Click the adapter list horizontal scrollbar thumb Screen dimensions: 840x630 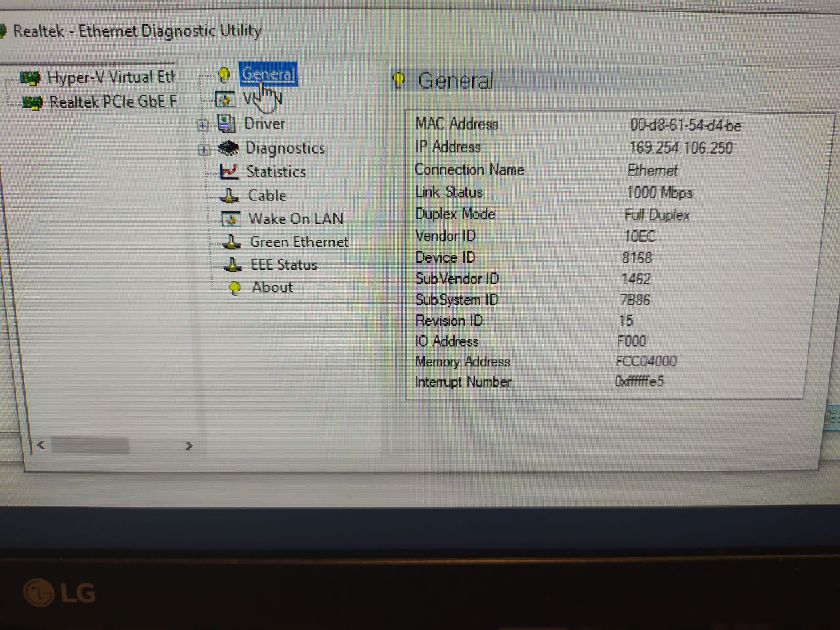click(x=90, y=446)
